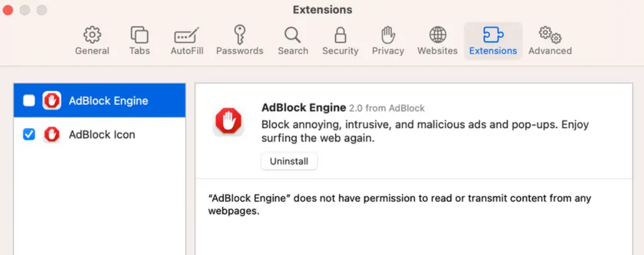Click the AdBlock Icon extension's red icon
The width and height of the screenshot is (644, 255).
[x=52, y=134]
